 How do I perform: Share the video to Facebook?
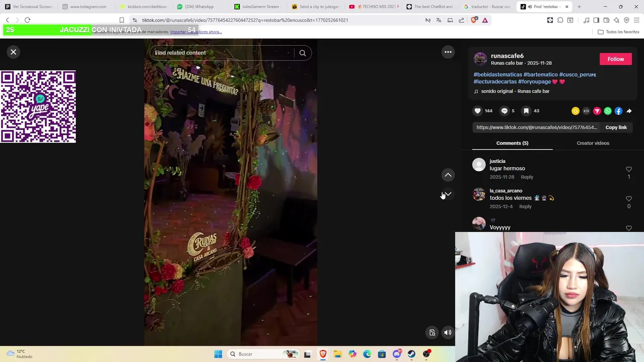click(618, 111)
